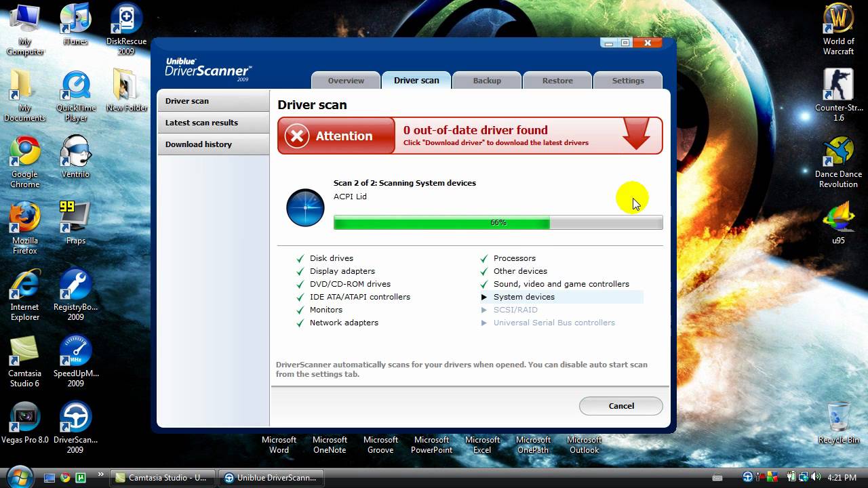This screenshot has width=868, height=488.
Task: Open the iTunes desktop shortcut
Action: point(75,25)
